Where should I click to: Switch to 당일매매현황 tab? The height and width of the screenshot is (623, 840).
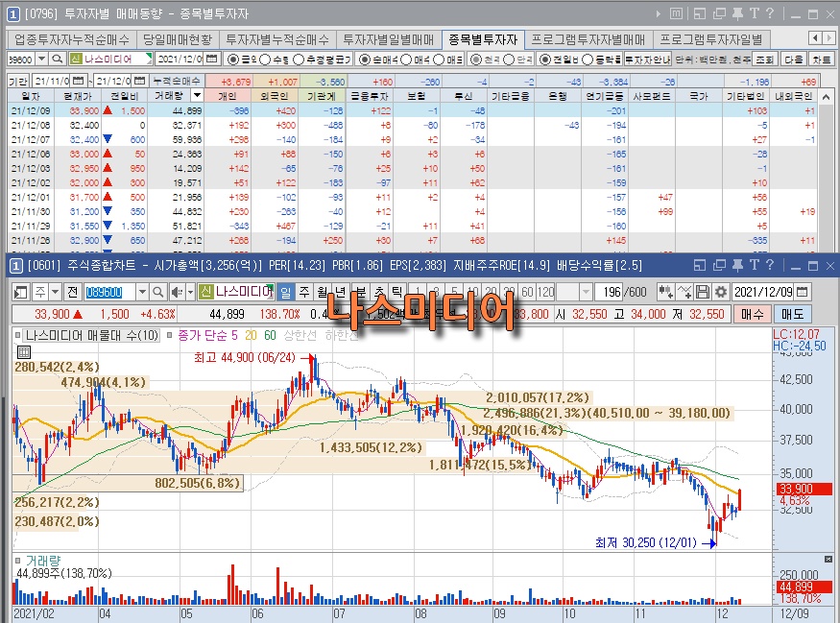178,39
